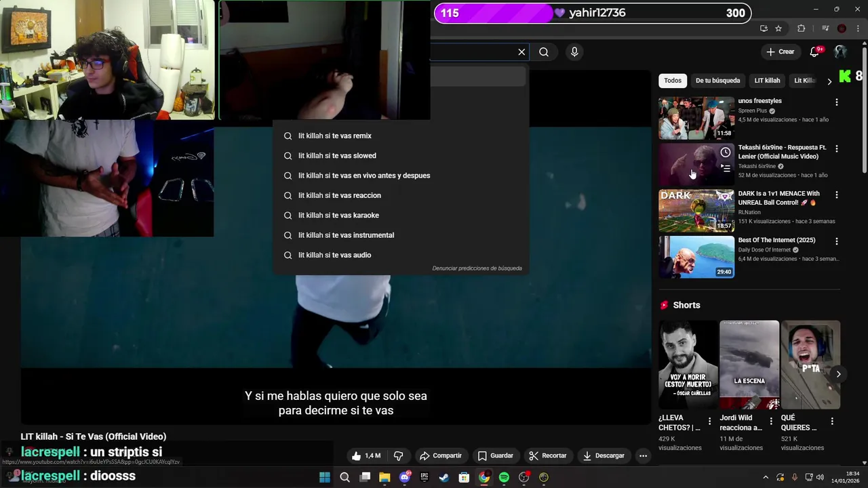Open the Daily Dose Of Internet channel
Image resolution: width=868 pixels, height=488 pixels.
click(764, 249)
